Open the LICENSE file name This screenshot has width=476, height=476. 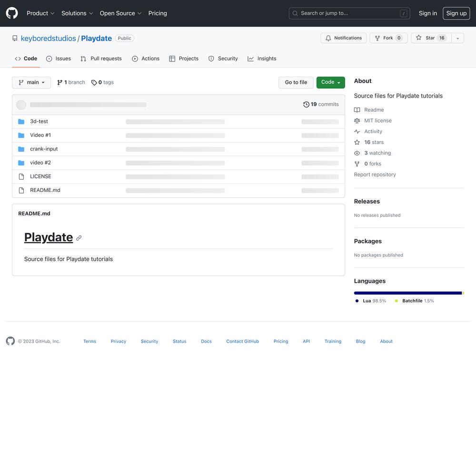tap(40, 177)
